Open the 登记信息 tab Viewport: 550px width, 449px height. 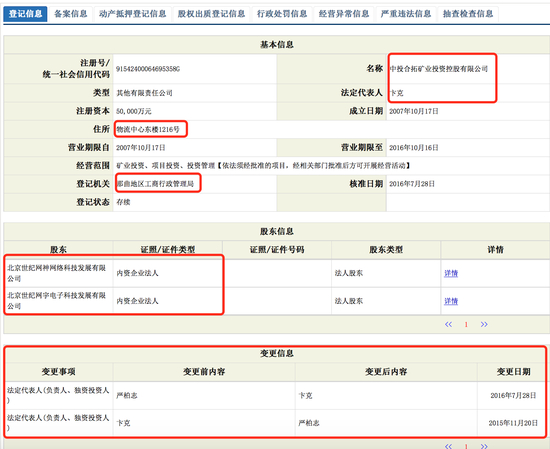25,14
